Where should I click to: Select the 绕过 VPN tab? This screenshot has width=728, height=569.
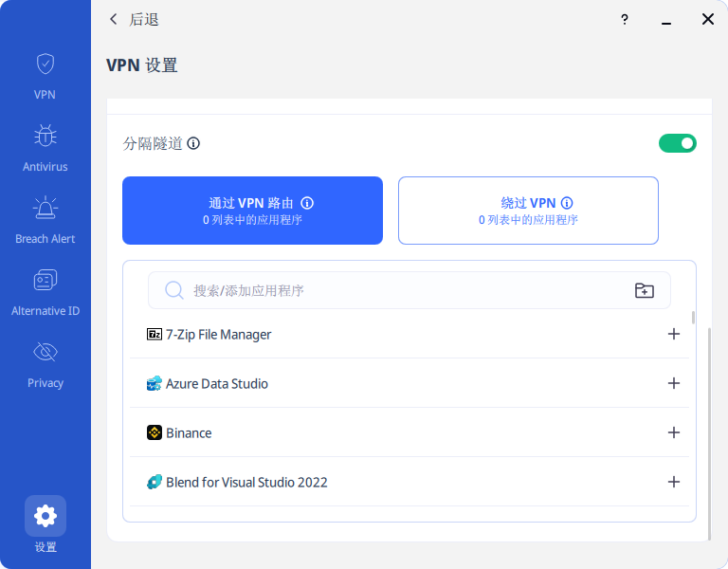point(528,211)
